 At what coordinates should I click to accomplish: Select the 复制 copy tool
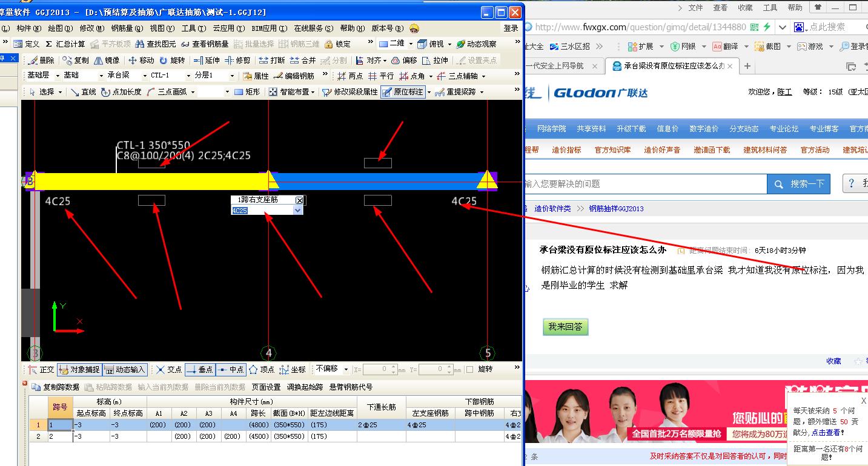tap(75, 61)
